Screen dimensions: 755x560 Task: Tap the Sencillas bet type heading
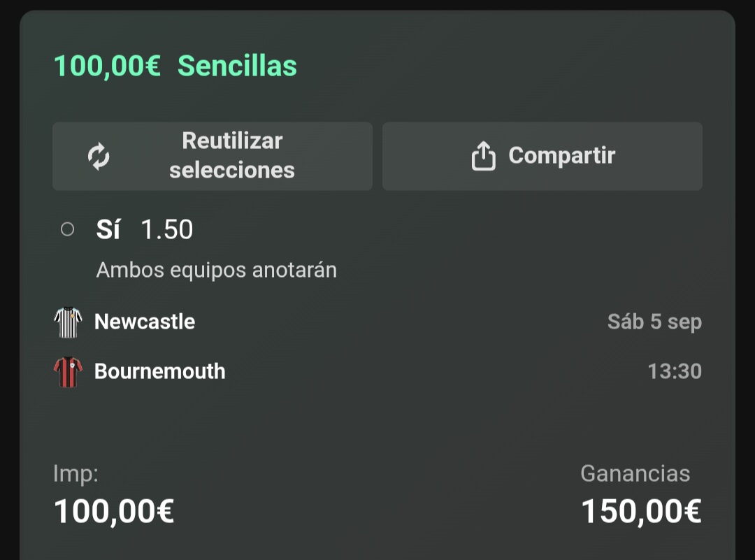(x=237, y=66)
